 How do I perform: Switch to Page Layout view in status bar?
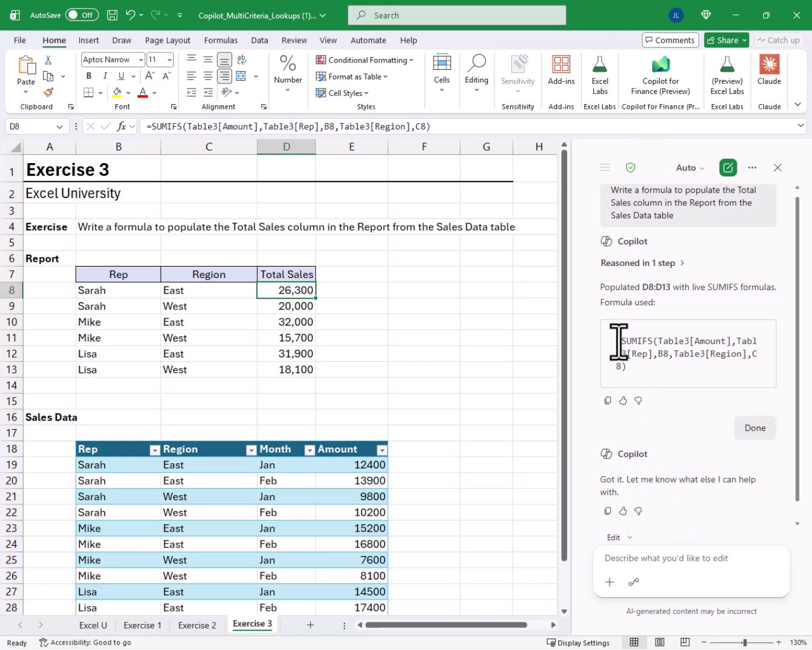(660, 642)
